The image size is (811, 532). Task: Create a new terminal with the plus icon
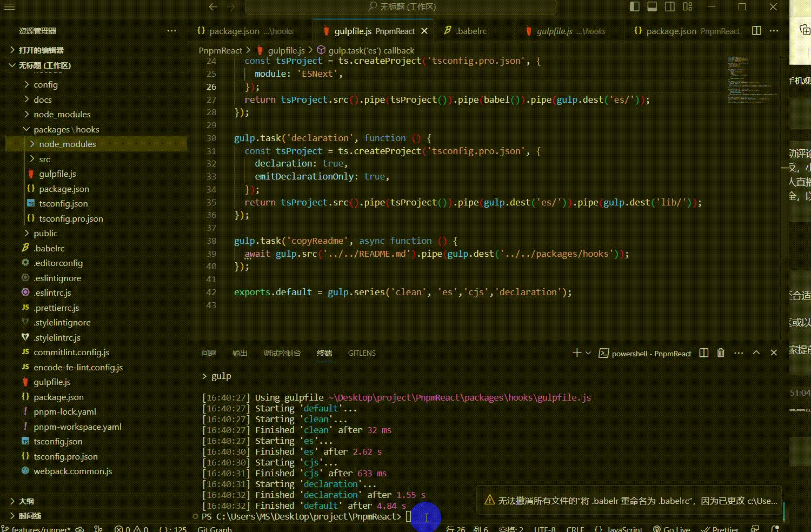point(576,353)
